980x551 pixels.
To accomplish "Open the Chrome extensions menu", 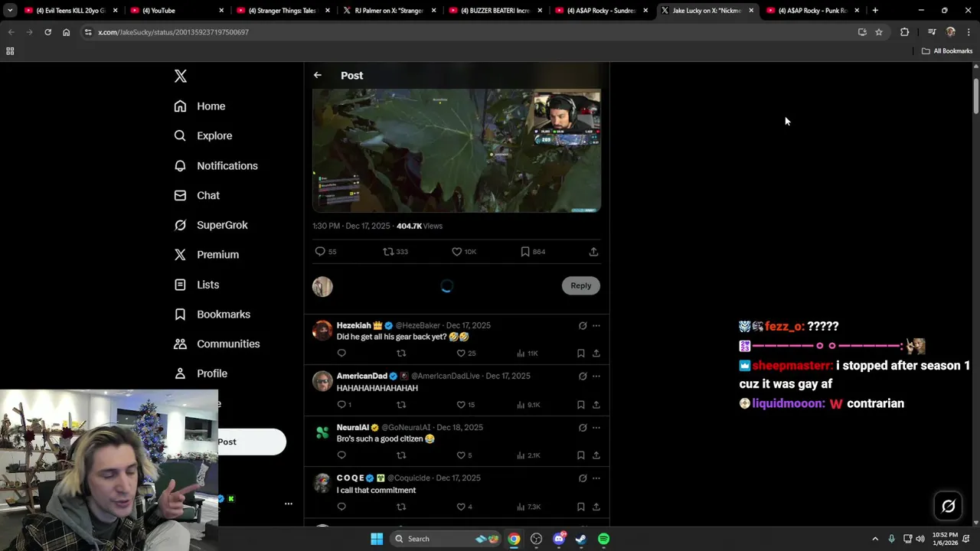I will [x=905, y=32].
